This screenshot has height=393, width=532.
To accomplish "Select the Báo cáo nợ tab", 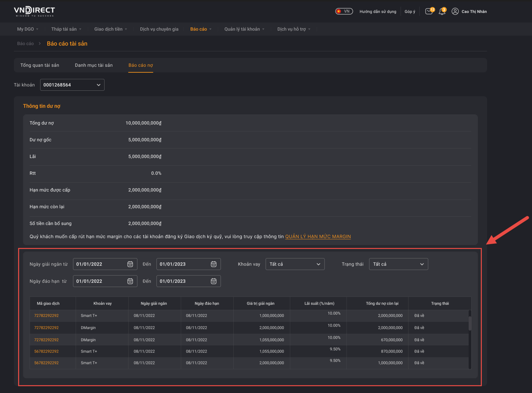I will coord(141,65).
